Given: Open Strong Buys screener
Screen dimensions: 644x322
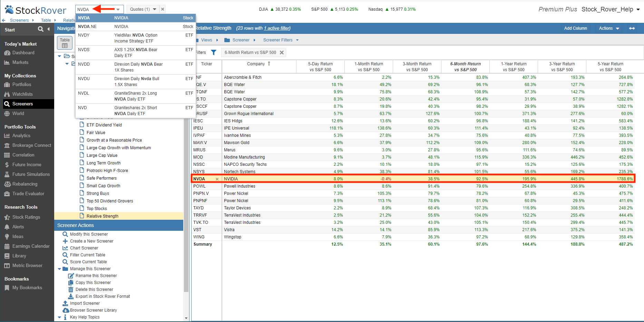Looking at the screenshot, I should (98, 193).
